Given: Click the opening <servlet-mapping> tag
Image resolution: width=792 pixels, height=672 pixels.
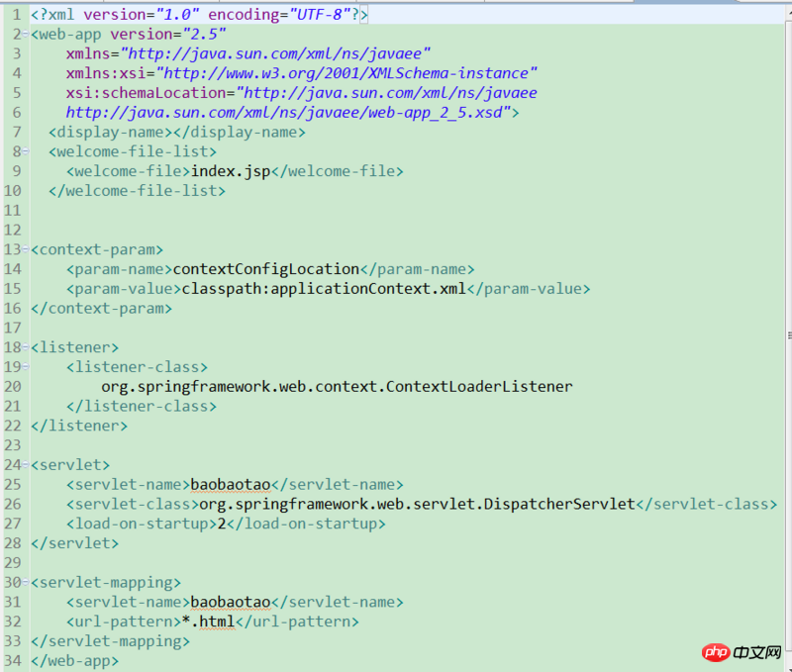Looking at the screenshot, I should point(106,582).
